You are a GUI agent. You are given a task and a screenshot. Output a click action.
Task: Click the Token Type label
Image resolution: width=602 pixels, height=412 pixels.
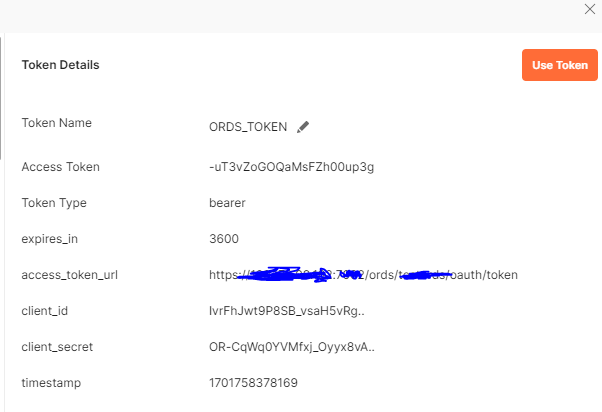(54, 203)
